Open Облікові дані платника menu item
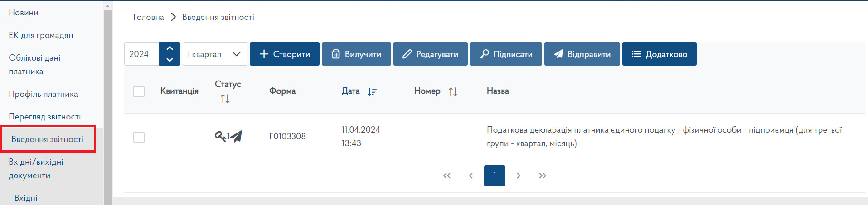Image resolution: width=868 pixels, height=205 pixels. tap(34, 65)
